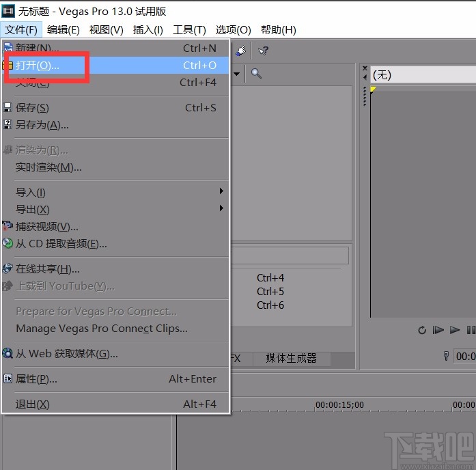
Task: Choose 从 CD 提取音频(E)... entry
Action: pyautogui.click(x=115, y=243)
